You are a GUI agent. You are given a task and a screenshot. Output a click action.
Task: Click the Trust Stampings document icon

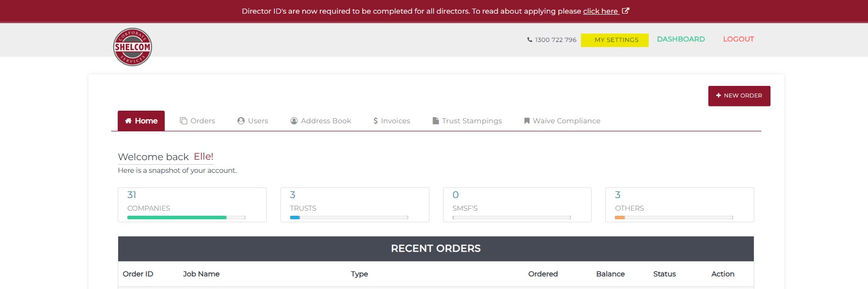(436, 121)
